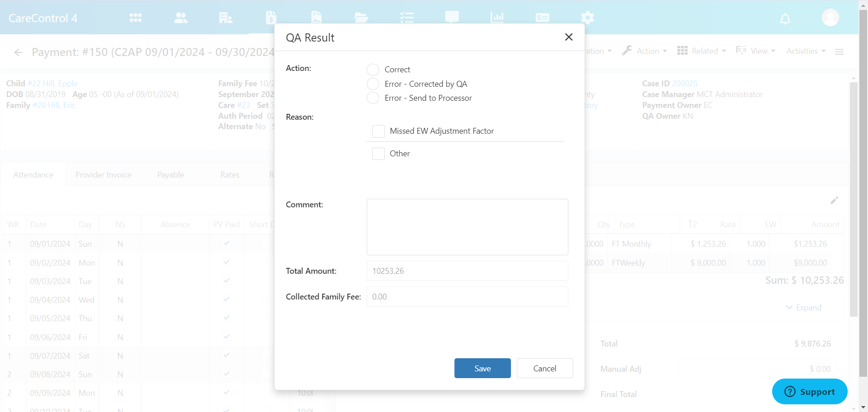
Task: Save the QA result
Action: 482,368
